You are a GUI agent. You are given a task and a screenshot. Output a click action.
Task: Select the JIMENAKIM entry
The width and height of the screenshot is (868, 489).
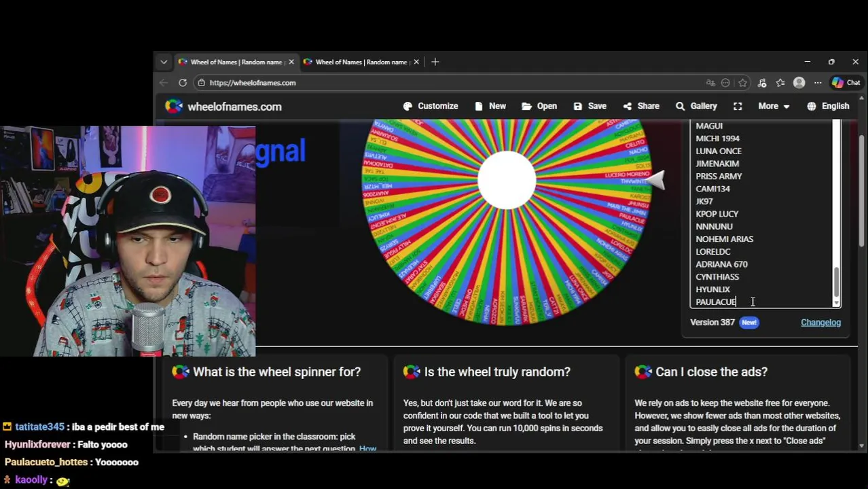click(x=717, y=164)
